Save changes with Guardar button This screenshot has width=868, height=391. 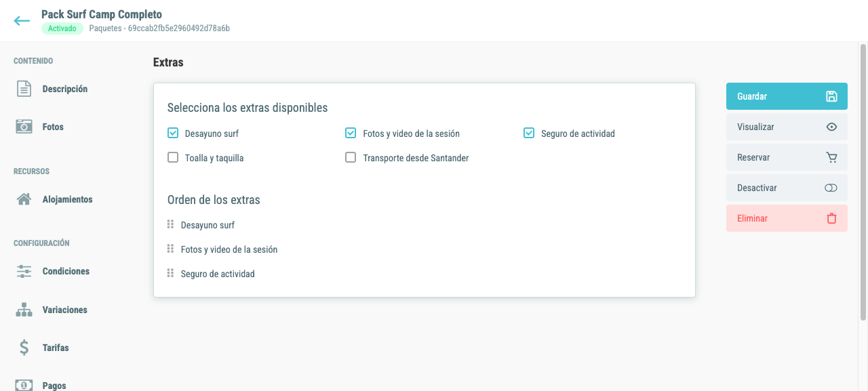[x=787, y=96]
